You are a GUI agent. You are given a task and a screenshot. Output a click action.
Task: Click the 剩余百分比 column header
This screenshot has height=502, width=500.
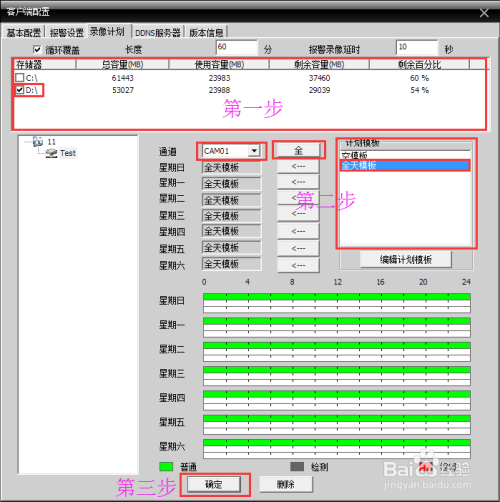(419, 64)
